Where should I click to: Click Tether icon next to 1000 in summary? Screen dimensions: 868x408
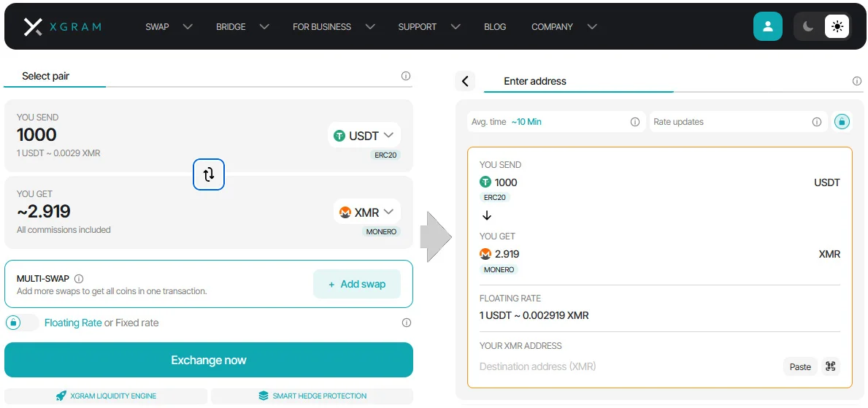[485, 182]
